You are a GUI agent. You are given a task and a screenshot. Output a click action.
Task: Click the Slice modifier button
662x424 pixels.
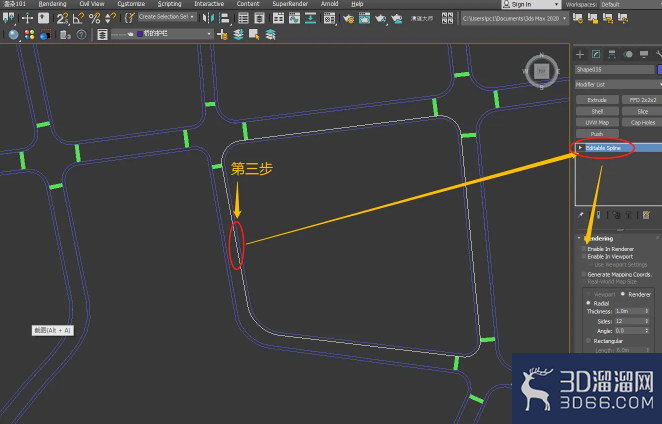(642, 111)
